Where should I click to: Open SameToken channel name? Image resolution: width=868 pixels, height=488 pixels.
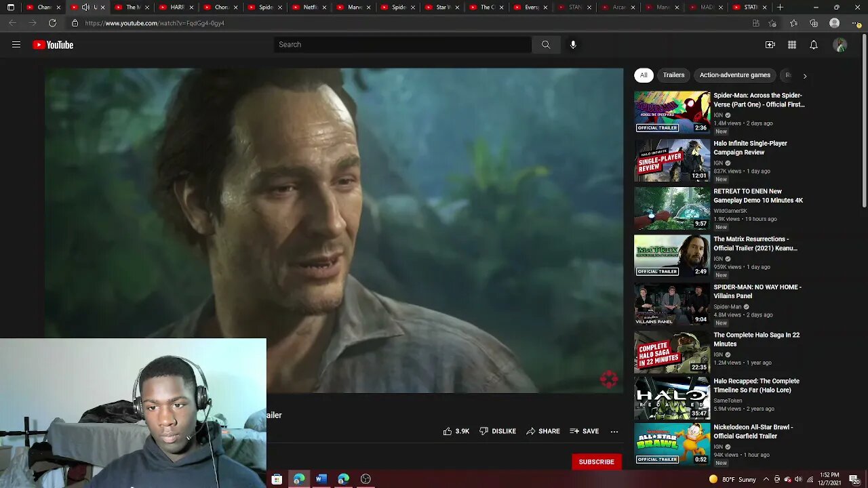pos(729,401)
